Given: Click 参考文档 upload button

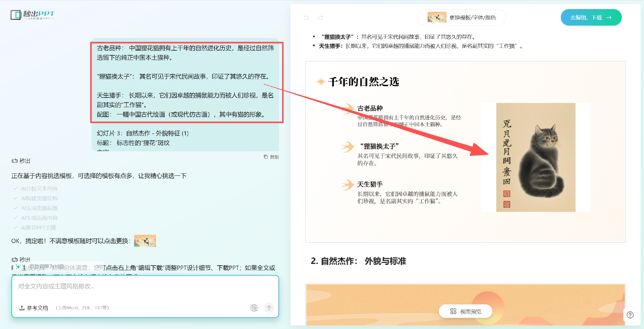Looking at the screenshot, I should click(x=34, y=308).
